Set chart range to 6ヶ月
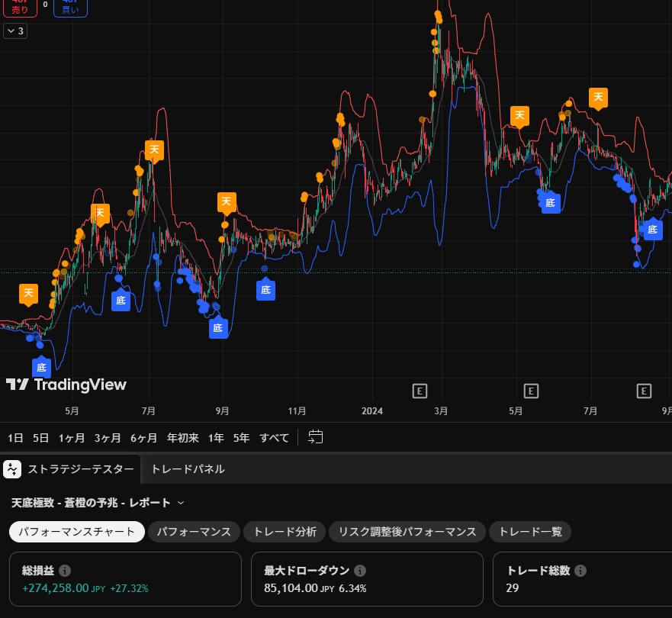Viewport: 672px width, 618px height. pyautogui.click(x=143, y=438)
